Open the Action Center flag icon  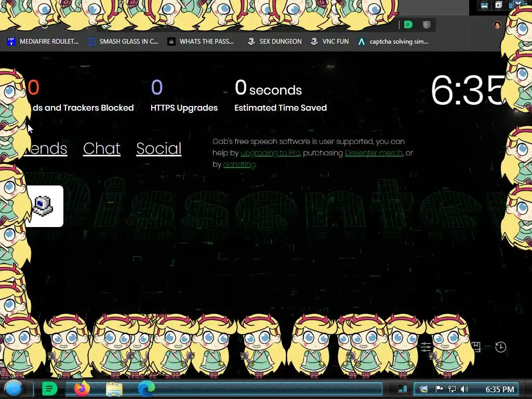439,389
